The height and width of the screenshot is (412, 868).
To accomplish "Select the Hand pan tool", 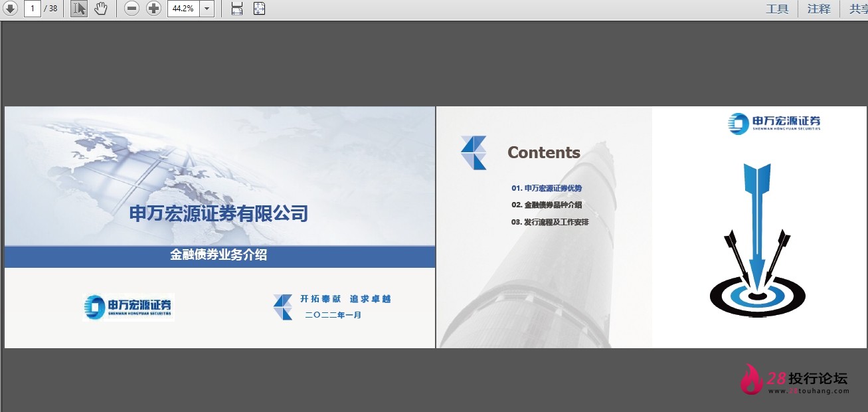I will 100,9.
